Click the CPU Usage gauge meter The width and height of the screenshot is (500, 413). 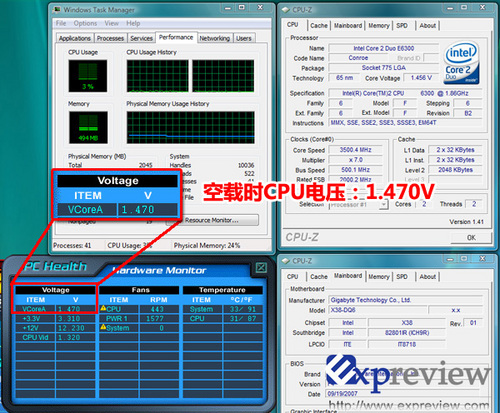[88, 76]
